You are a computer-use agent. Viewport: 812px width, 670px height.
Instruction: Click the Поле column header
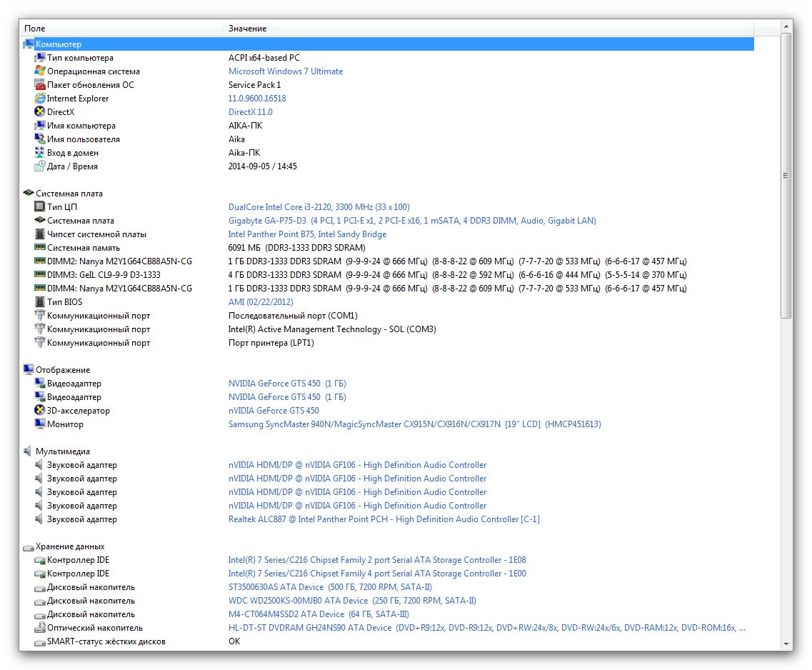click(121, 29)
